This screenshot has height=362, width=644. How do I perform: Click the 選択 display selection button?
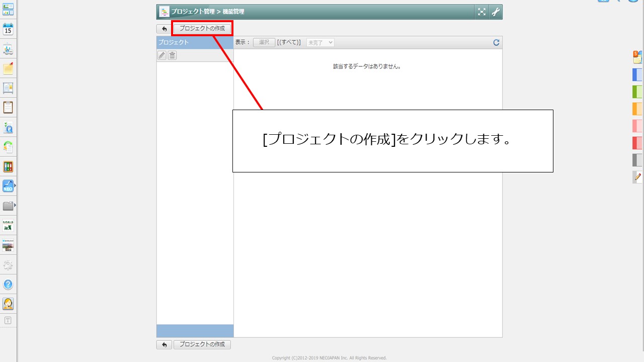pyautogui.click(x=264, y=43)
